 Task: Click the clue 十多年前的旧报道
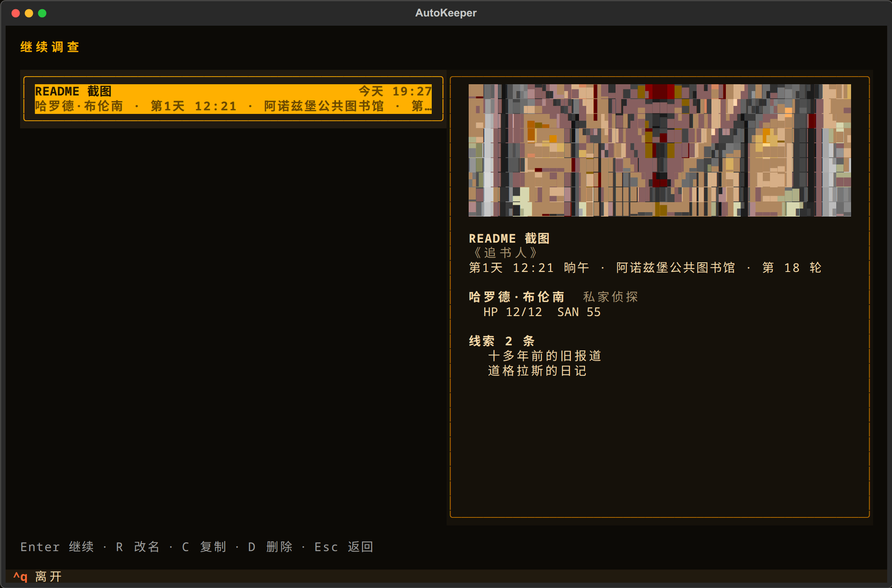pos(545,356)
